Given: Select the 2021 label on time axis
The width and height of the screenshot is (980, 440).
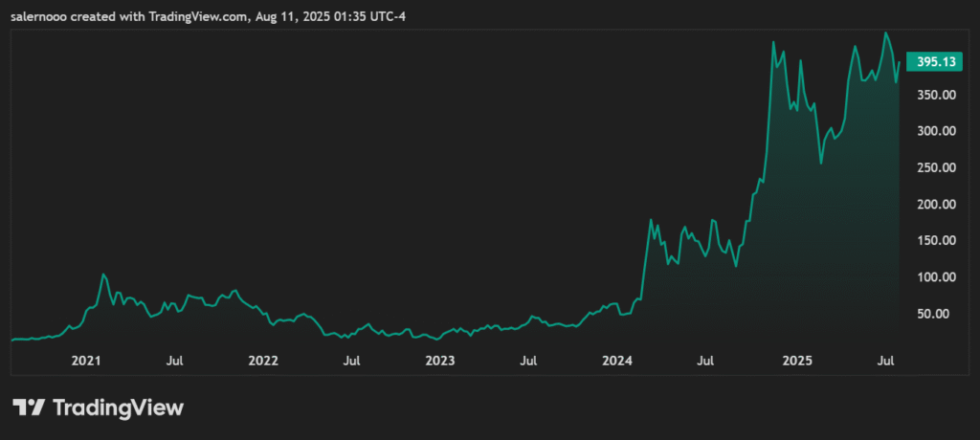Looking at the screenshot, I should tap(86, 361).
